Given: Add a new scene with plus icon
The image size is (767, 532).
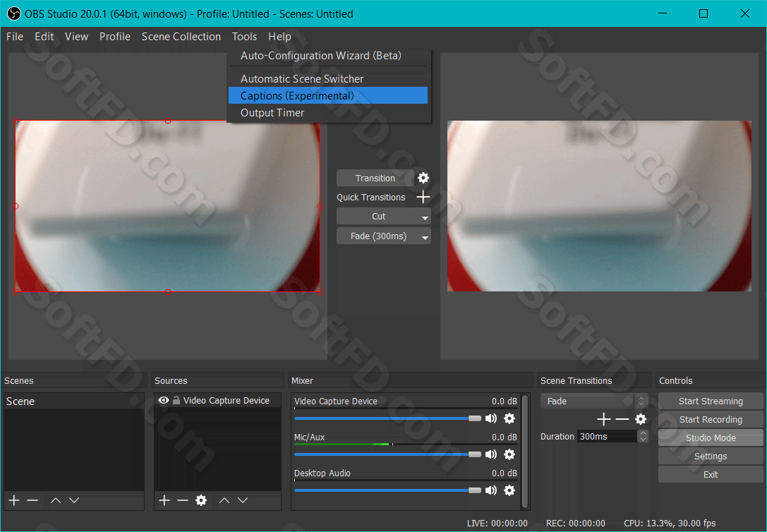Looking at the screenshot, I should (14, 500).
